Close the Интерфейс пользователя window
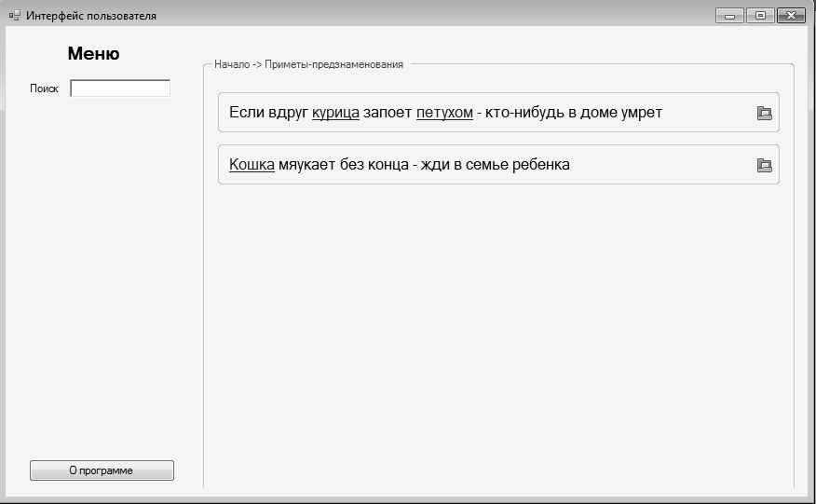This screenshot has height=504, width=816. tap(791, 16)
